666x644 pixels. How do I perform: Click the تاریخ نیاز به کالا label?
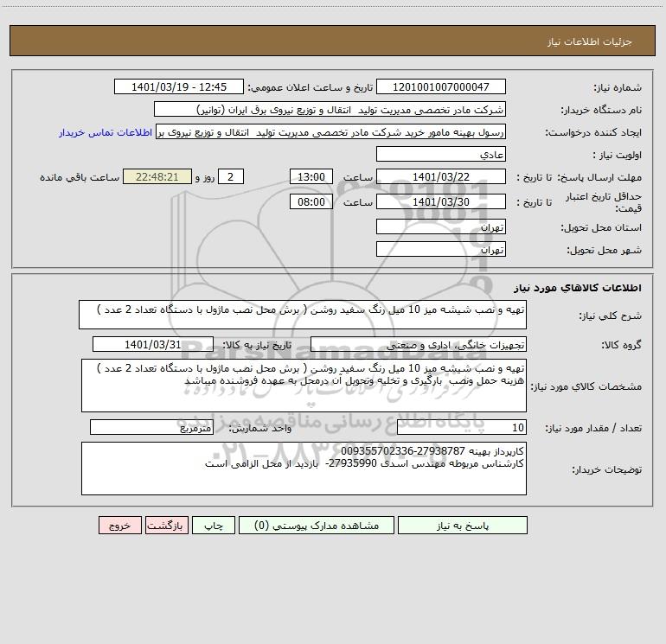[257, 345]
